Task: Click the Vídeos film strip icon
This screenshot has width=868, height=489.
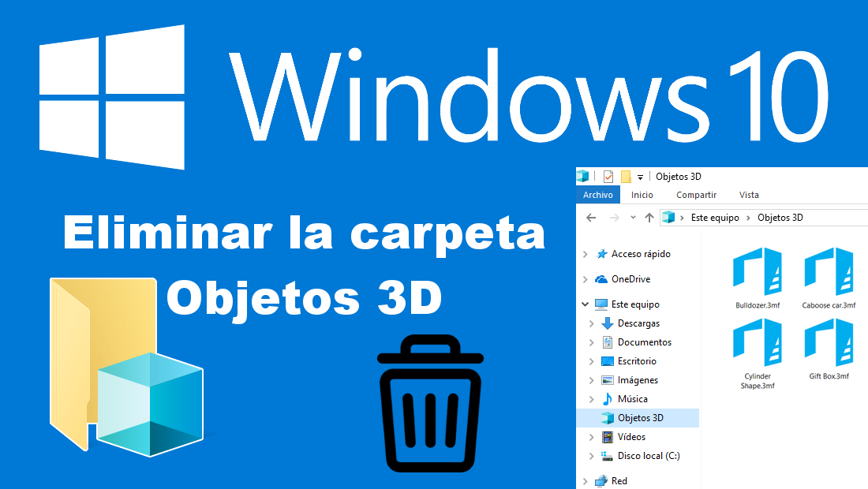Action: pyautogui.click(x=608, y=437)
